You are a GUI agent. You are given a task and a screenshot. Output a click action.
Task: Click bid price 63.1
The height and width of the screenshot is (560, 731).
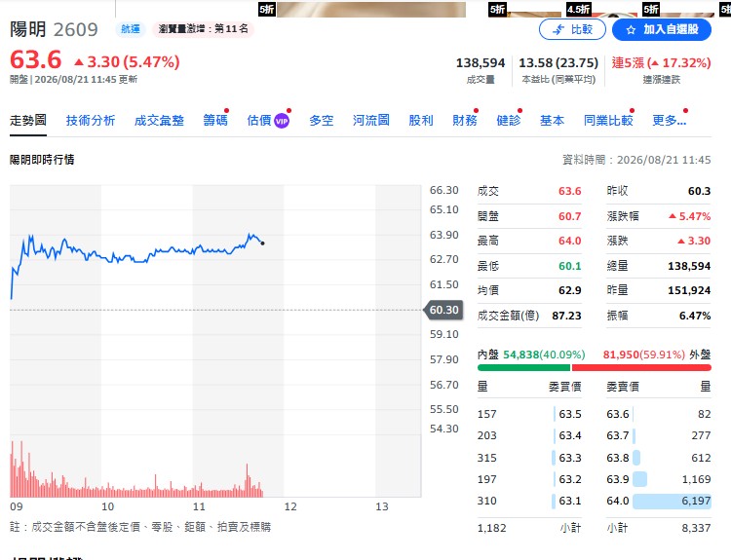[x=570, y=501]
